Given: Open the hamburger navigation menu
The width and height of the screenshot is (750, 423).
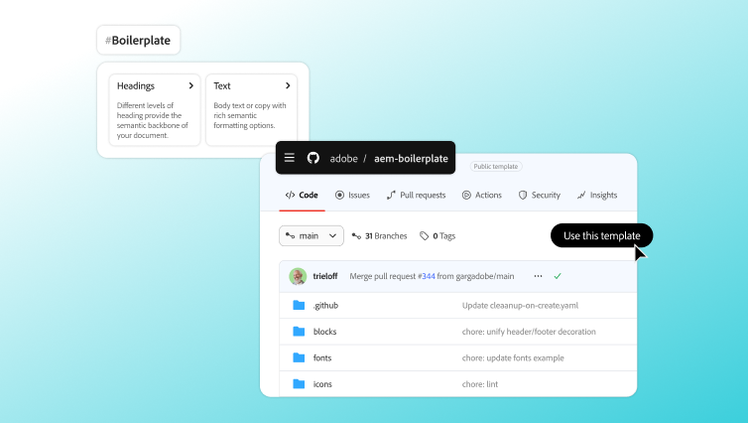Looking at the screenshot, I should pos(289,158).
